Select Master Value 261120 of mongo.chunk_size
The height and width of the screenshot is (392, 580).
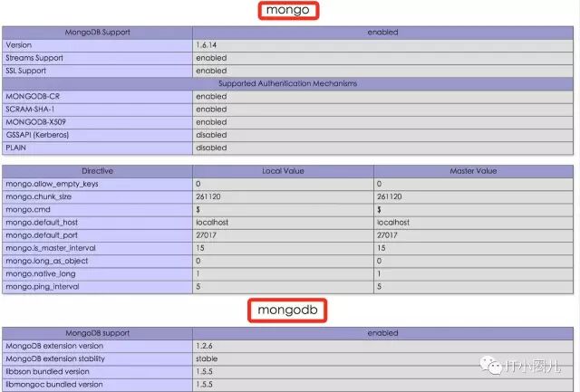pos(389,197)
